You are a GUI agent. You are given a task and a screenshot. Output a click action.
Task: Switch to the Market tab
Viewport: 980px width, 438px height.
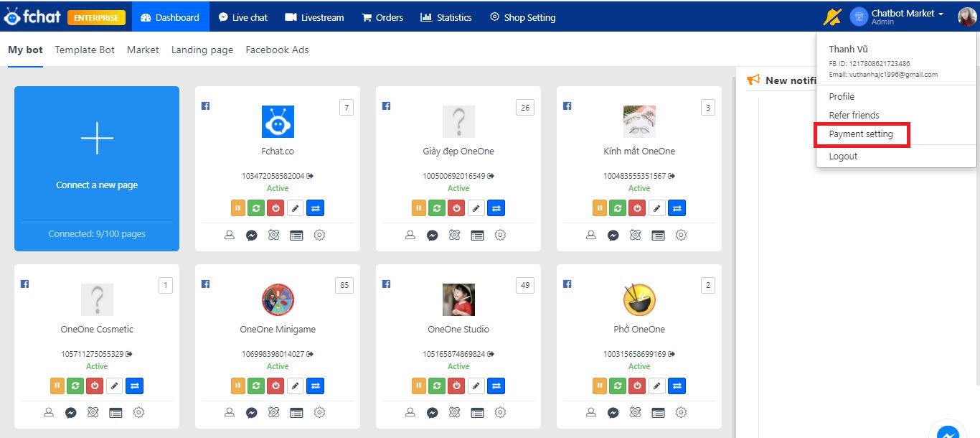143,50
